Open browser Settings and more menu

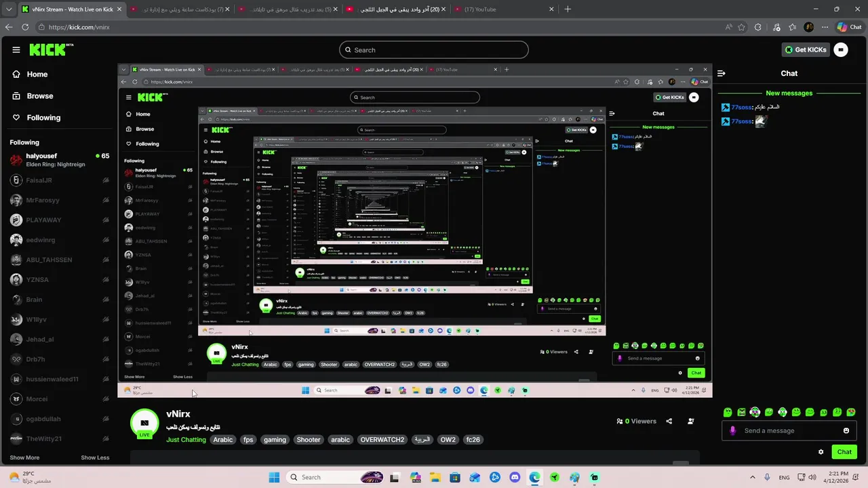coord(825,27)
